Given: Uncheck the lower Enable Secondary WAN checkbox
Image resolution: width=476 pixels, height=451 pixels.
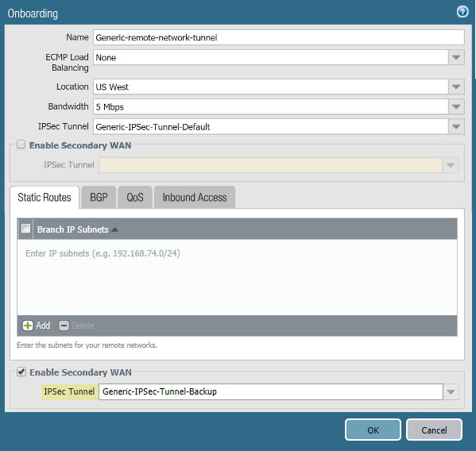Looking at the screenshot, I should tap(21, 372).
